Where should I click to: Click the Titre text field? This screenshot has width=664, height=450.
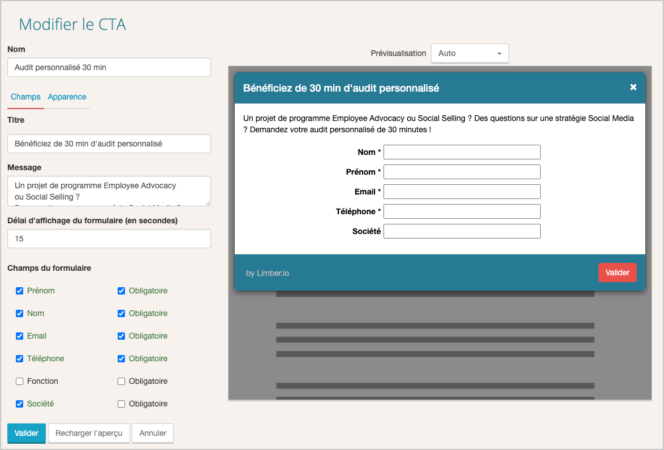click(108, 143)
